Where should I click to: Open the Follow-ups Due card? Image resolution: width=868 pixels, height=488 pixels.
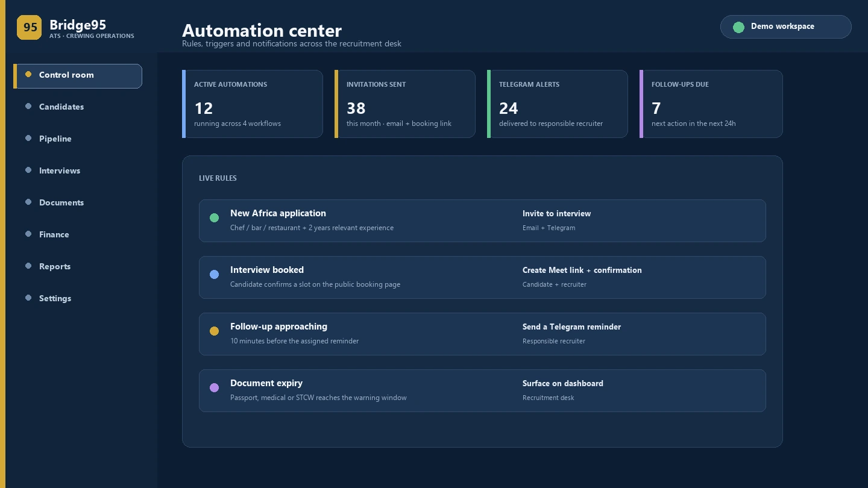pos(711,104)
